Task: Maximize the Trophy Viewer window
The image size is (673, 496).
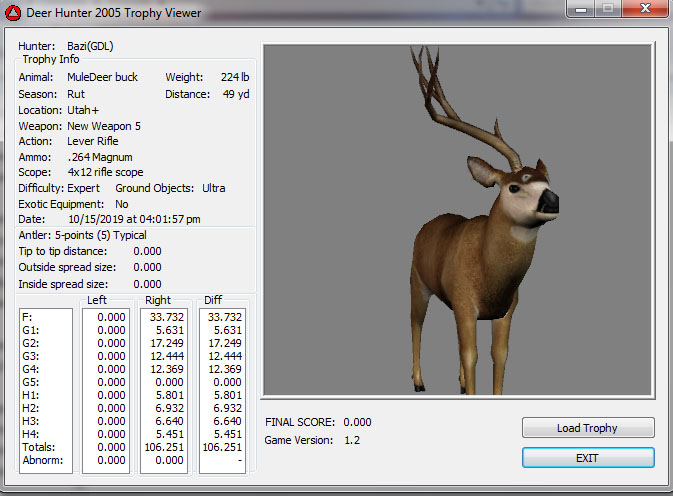Action: (x=607, y=10)
